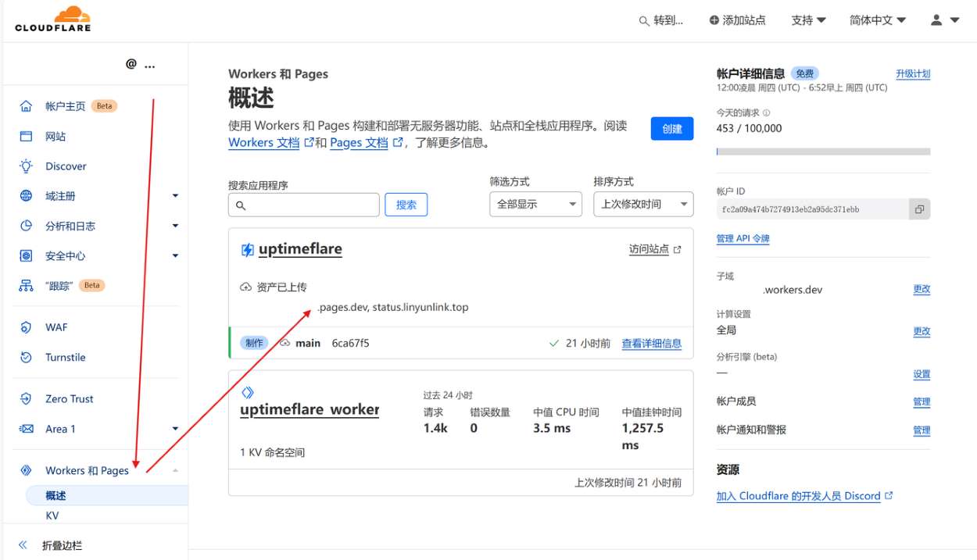Expand the Area 1 sidebar section
This screenshot has height=560, width=977.
(175, 429)
